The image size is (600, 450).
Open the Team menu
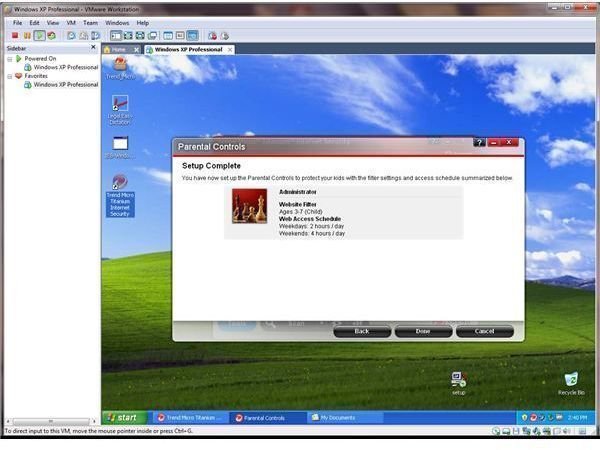(x=90, y=23)
